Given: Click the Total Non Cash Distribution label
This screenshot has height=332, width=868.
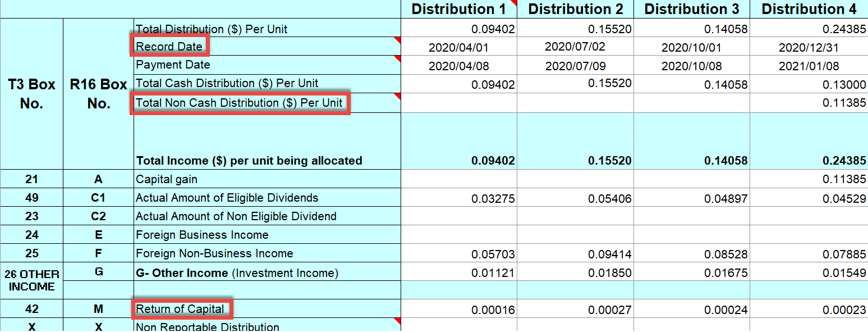Looking at the screenshot, I should click(x=239, y=103).
